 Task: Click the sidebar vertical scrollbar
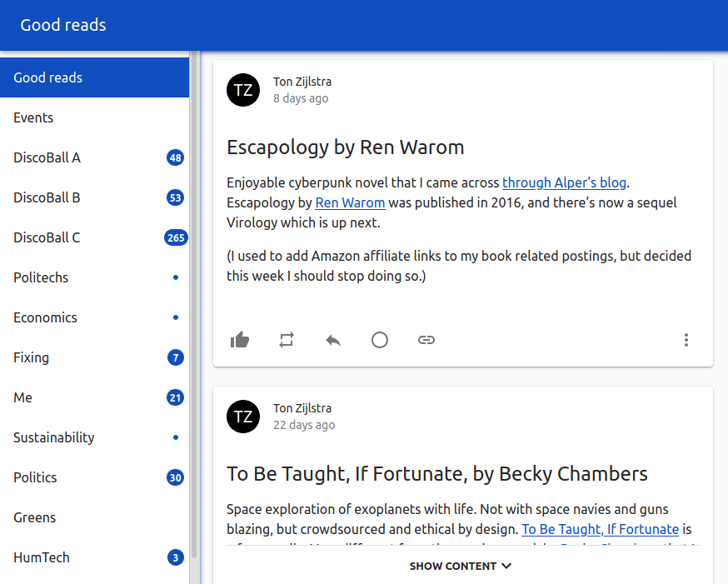click(194, 300)
